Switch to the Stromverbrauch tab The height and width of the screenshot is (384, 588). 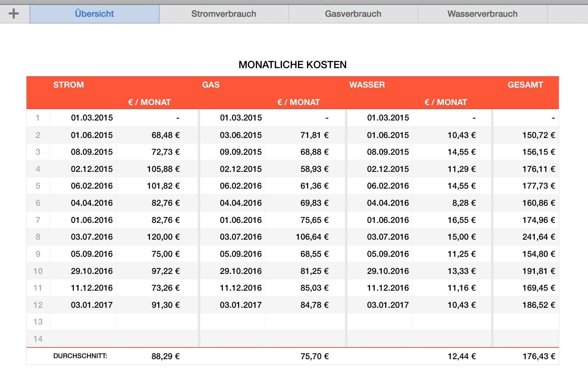pos(224,14)
